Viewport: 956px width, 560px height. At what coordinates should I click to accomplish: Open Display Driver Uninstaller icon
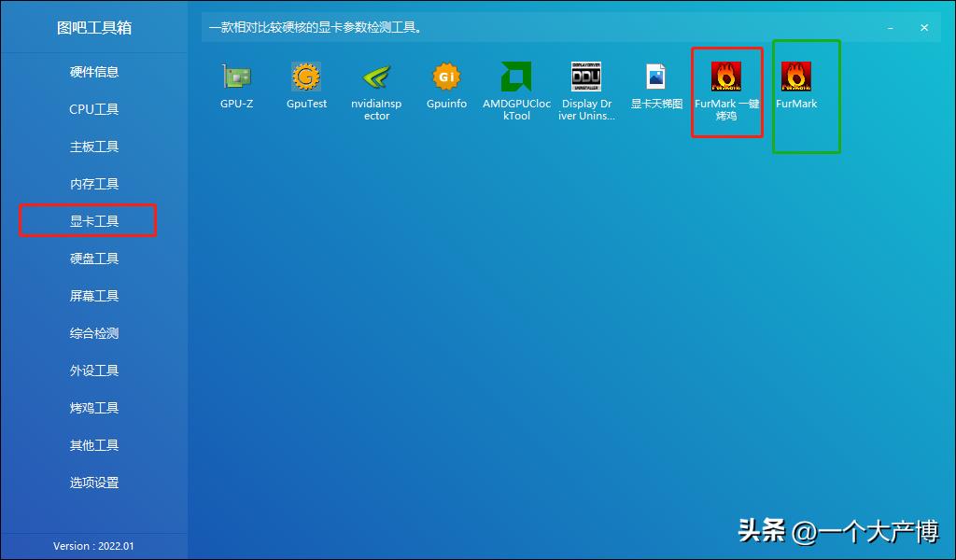click(x=586, y=78)
